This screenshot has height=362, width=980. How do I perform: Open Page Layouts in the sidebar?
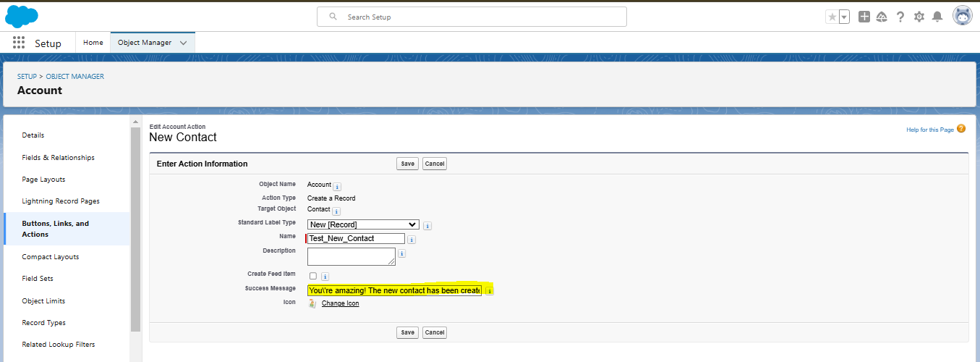pyautogui.click(x=43, y=179)
